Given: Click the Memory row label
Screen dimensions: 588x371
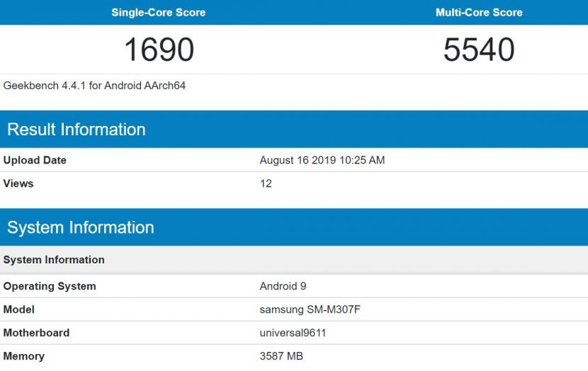Looking at the screenshot, I should pos(24,356).
